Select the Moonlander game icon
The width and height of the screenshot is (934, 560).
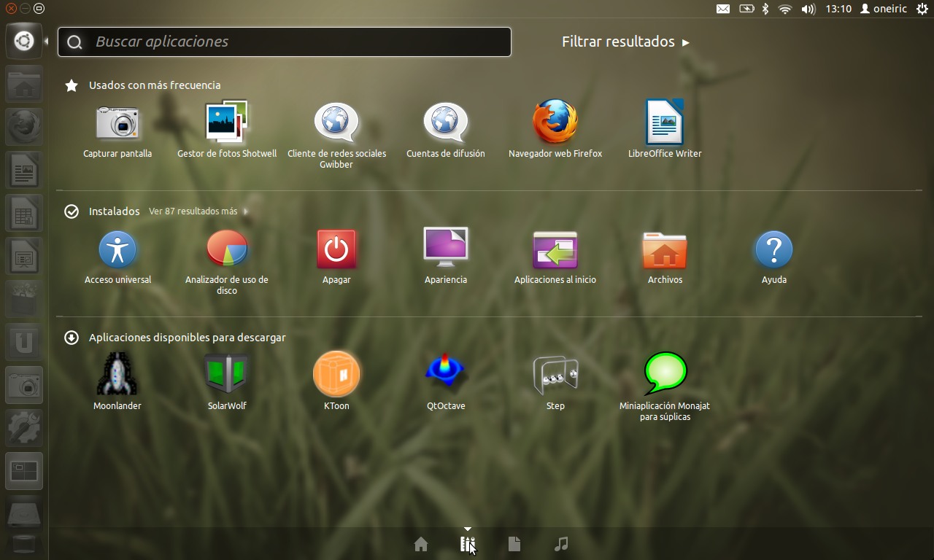117,375
